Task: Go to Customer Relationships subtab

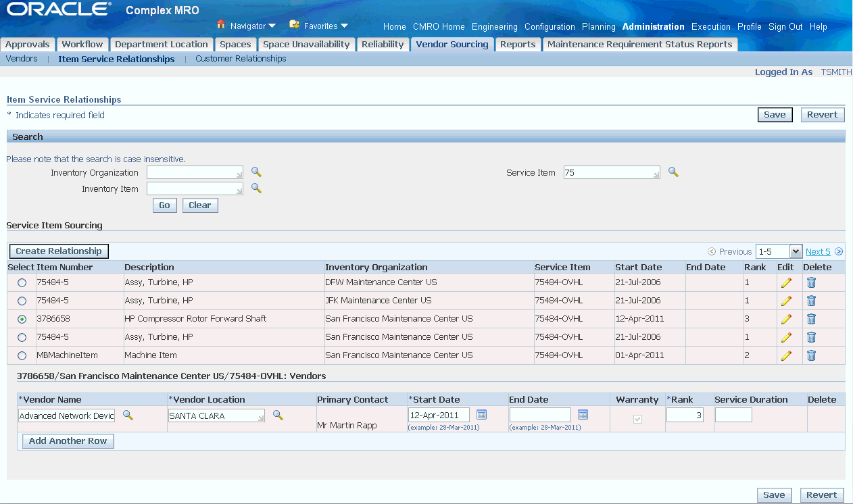Action: 241,59
